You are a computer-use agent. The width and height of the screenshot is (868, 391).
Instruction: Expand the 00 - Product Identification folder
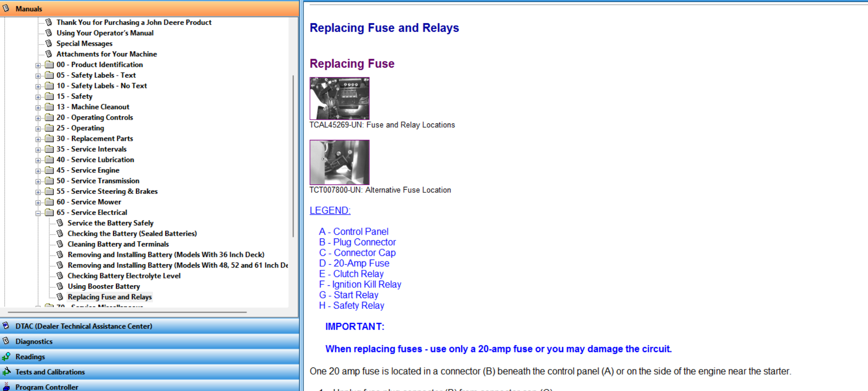(38, 65)
